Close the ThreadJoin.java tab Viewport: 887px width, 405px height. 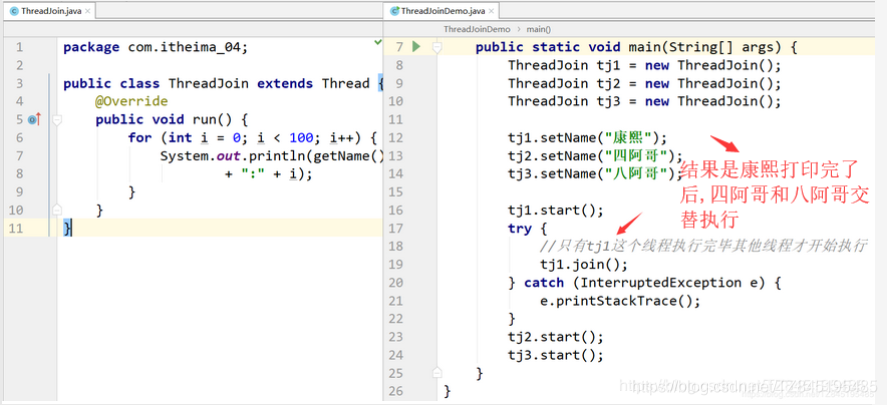(87, 11)
